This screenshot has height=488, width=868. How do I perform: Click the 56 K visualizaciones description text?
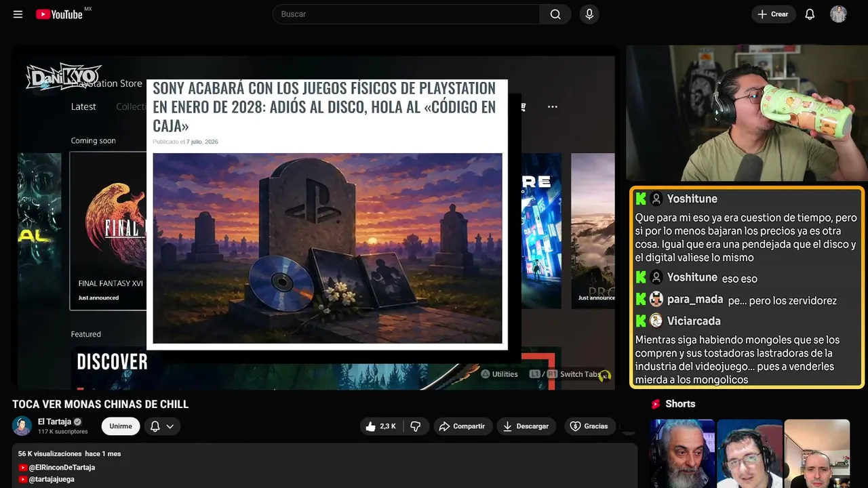tap(50, 453)
